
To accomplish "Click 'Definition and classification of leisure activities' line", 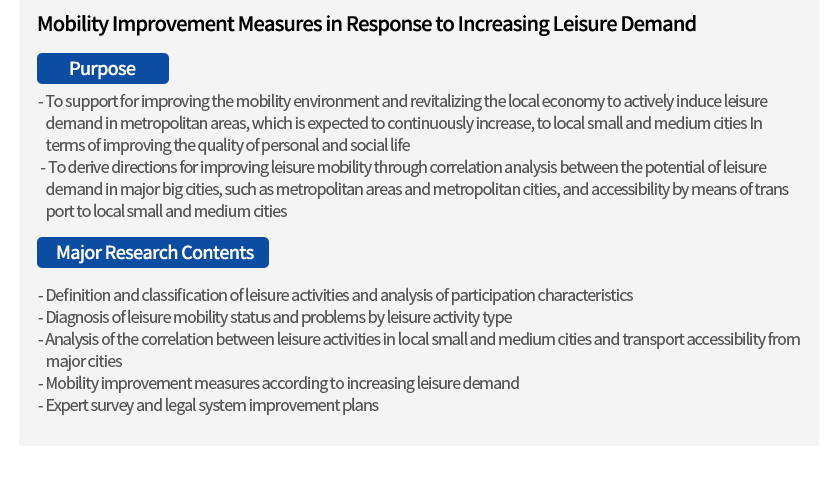I will click(x=335, y=295).
